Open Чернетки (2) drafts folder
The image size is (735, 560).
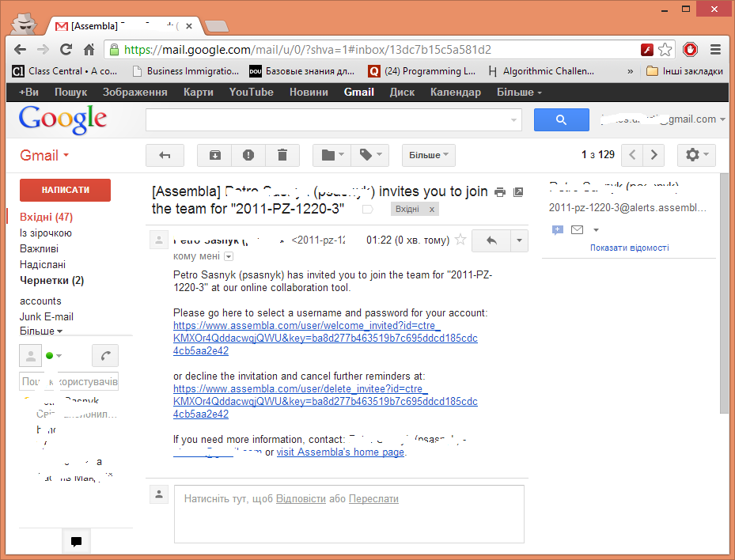click(x=51, y=280)
